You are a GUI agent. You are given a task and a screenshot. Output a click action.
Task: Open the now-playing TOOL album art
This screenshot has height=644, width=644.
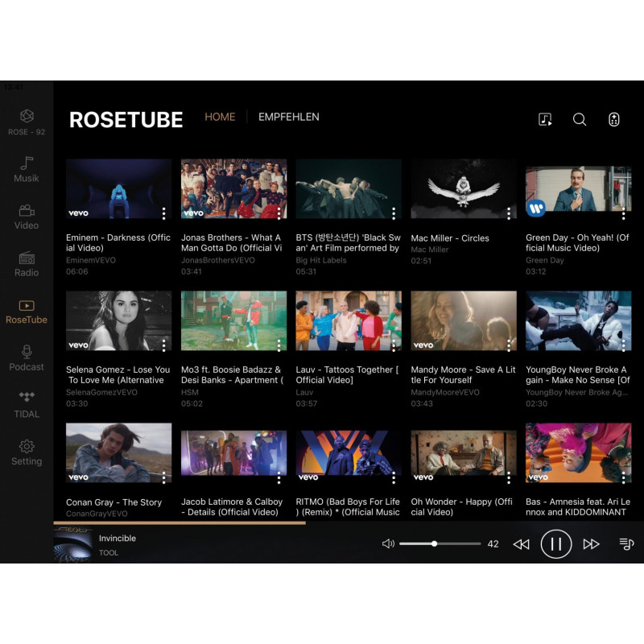pyautogui.click(x=73, y=544)
